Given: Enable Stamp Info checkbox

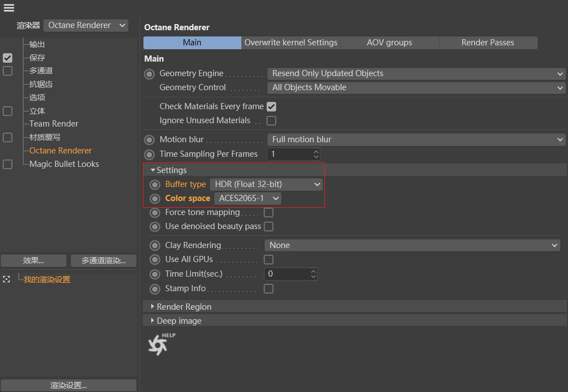Looking at the screenshot, I should click(269, 288).
